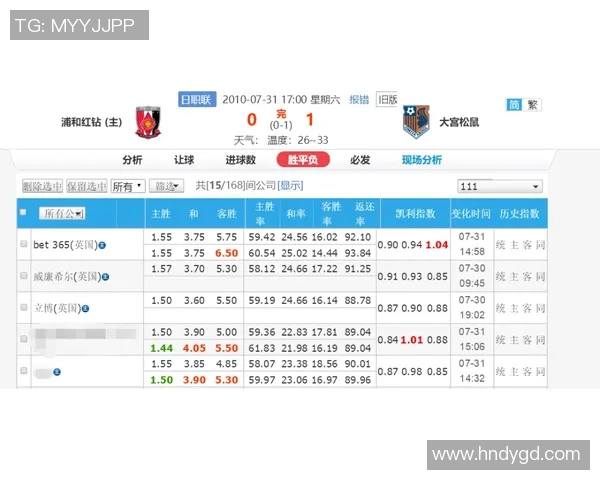Click info icon beside 威廉希尔(英国)
600x480 pixels.
tap(104, 275)
